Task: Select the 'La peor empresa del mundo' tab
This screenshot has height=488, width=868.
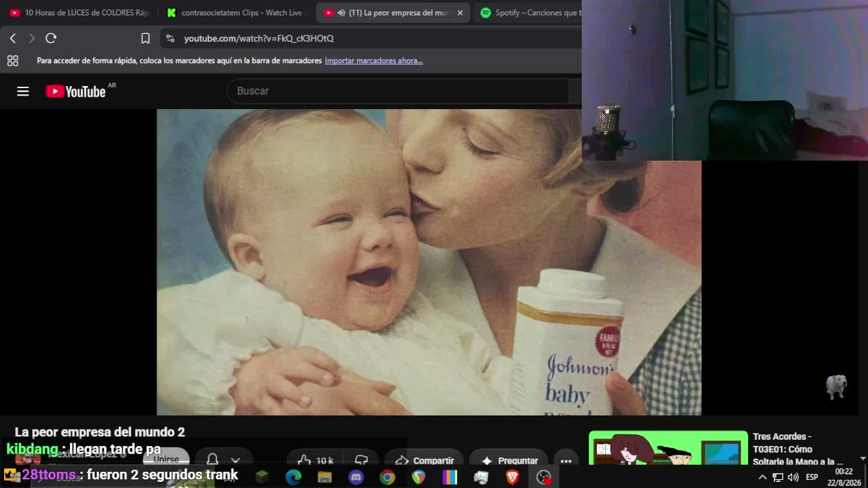Action: (x=393, y=13)
